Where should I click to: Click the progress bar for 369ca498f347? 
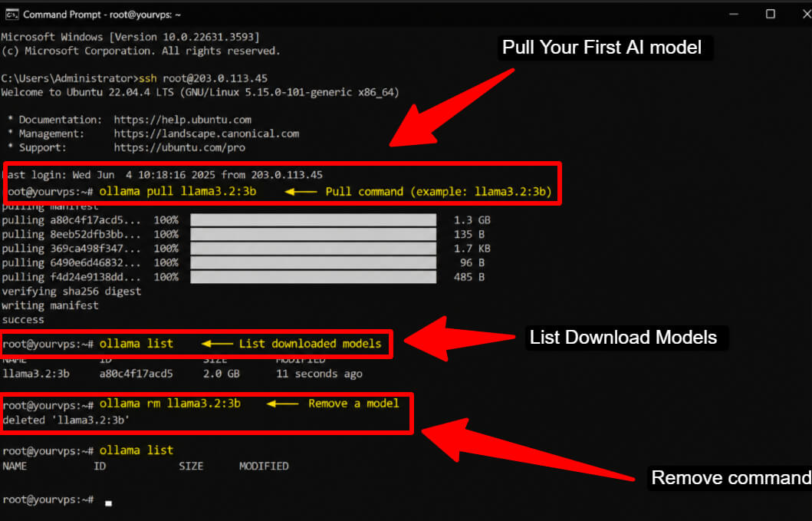tap(314, 249)
